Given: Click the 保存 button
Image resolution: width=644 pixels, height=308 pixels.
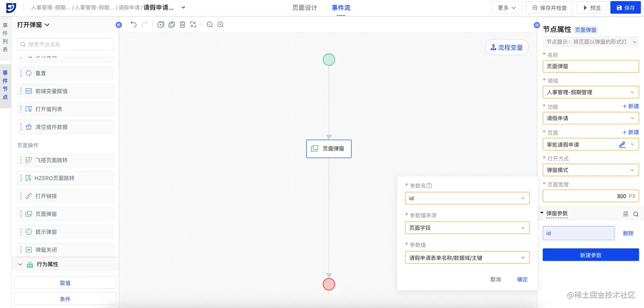Looking at the screenshot, I should tap(625, 8).
